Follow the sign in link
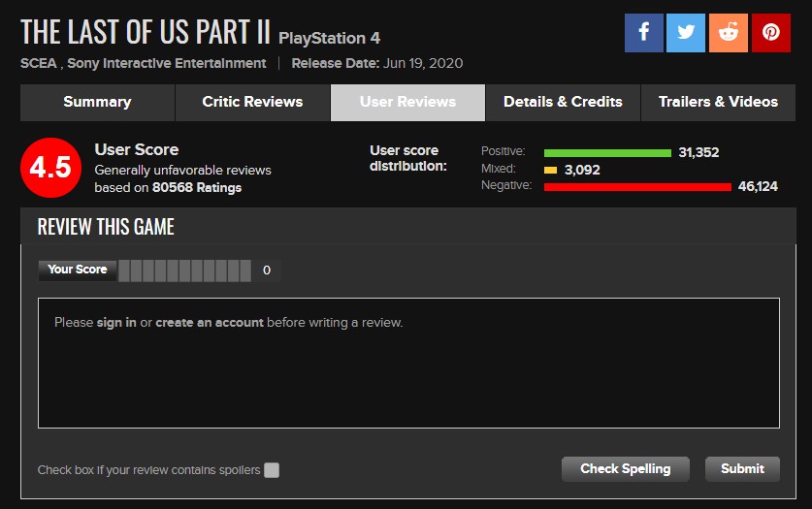The width and height of the screenshot is (812, 509). (x=116, y=323)
